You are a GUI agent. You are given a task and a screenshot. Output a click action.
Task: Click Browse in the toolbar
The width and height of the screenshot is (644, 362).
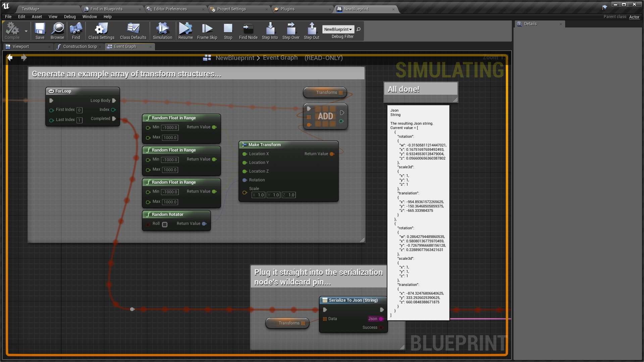click(57, 31)
